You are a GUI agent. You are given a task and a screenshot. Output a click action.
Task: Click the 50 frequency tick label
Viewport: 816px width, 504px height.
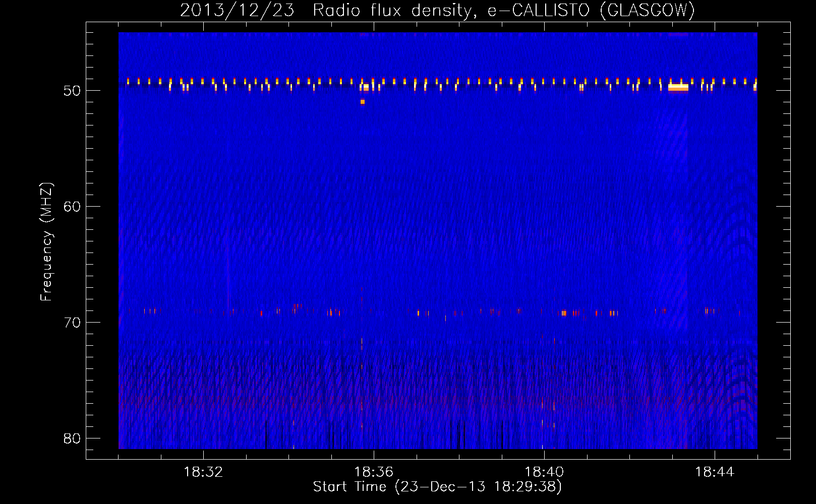pos(72,91)
